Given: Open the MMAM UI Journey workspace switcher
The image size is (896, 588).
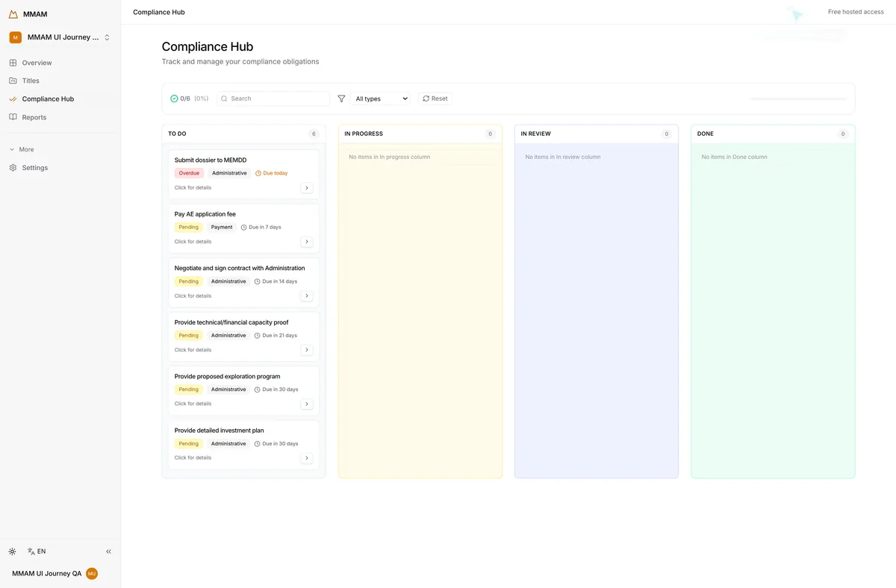Looking at the screenshot, I should [x=60, y=37].
